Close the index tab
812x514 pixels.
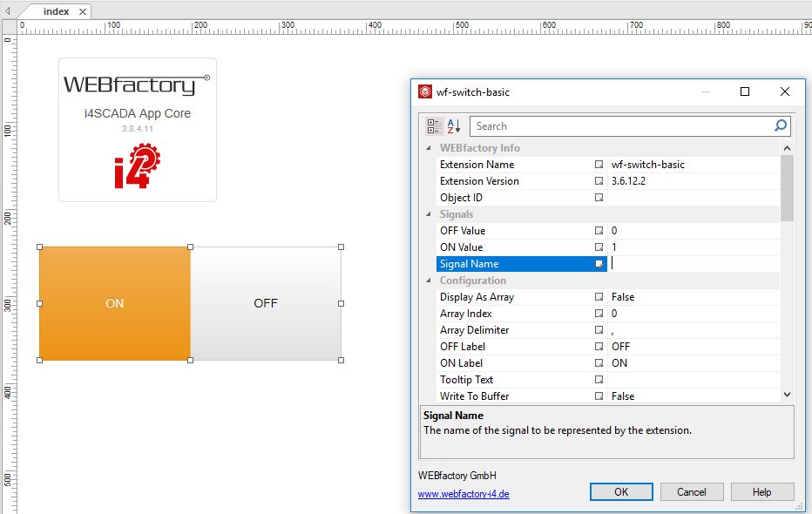point(84,11)
